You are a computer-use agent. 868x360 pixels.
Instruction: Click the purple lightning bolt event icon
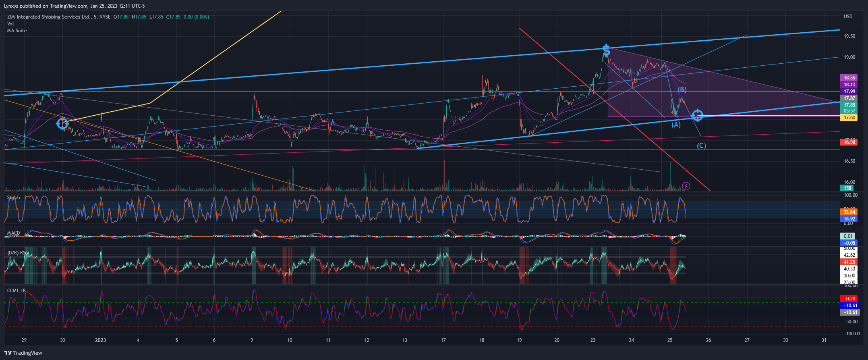click(x=686, y=186)
